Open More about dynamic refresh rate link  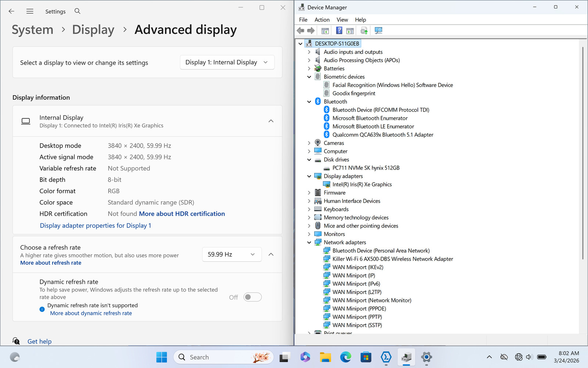coord(91,313)
